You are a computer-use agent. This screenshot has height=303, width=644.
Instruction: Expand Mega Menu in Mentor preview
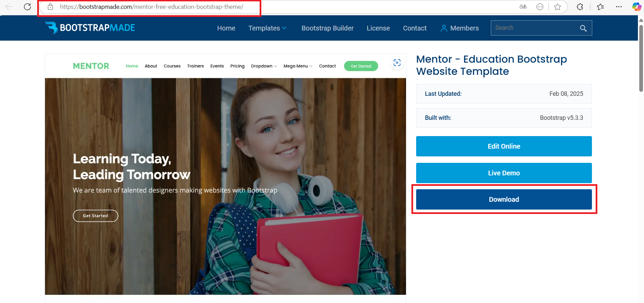pos(297,66)
